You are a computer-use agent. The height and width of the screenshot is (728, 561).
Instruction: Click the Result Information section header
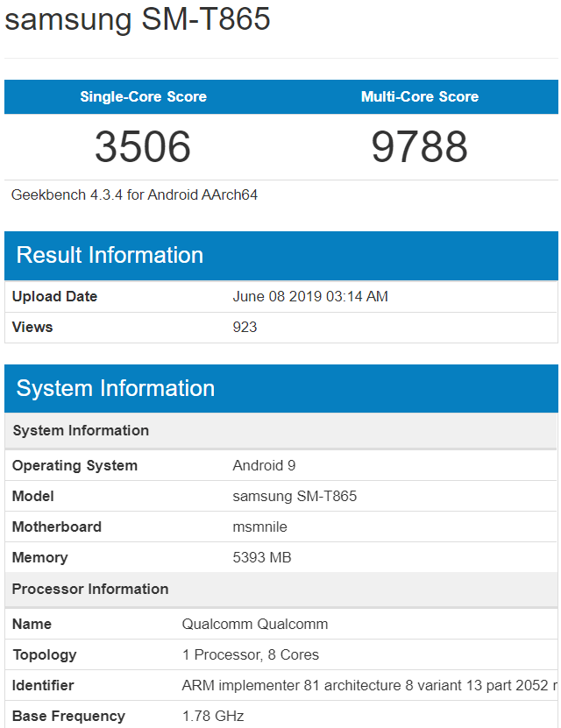tap(281, 255)
